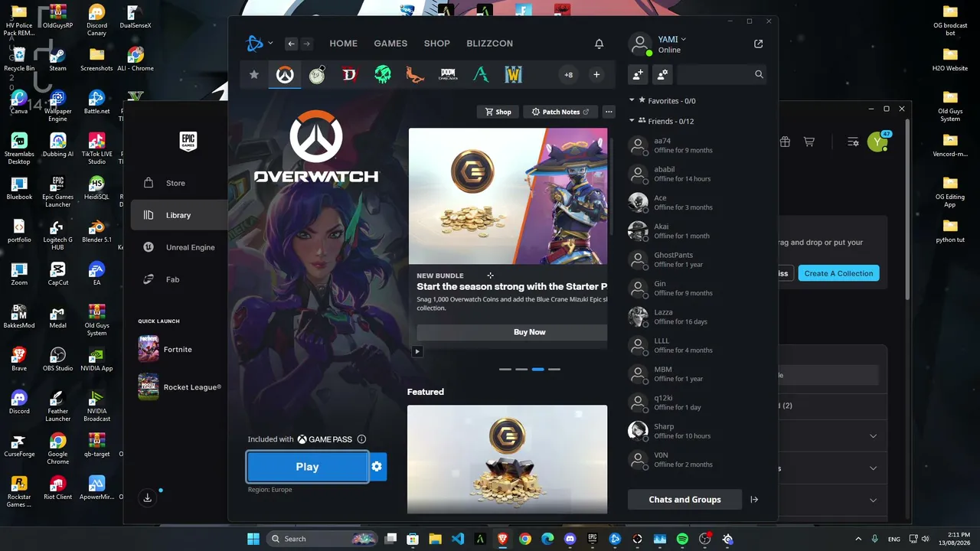Expand the YAMI account dropdown

point(671,39)
